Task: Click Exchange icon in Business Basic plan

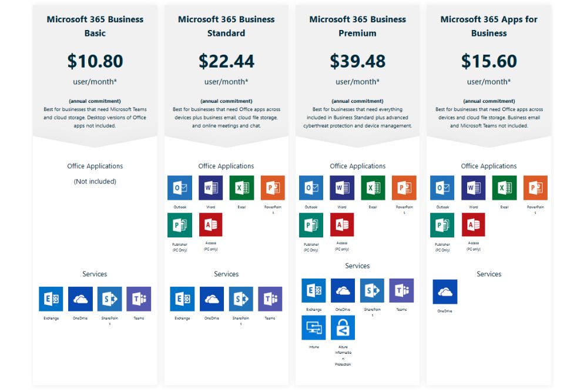Action: (51, 299)
